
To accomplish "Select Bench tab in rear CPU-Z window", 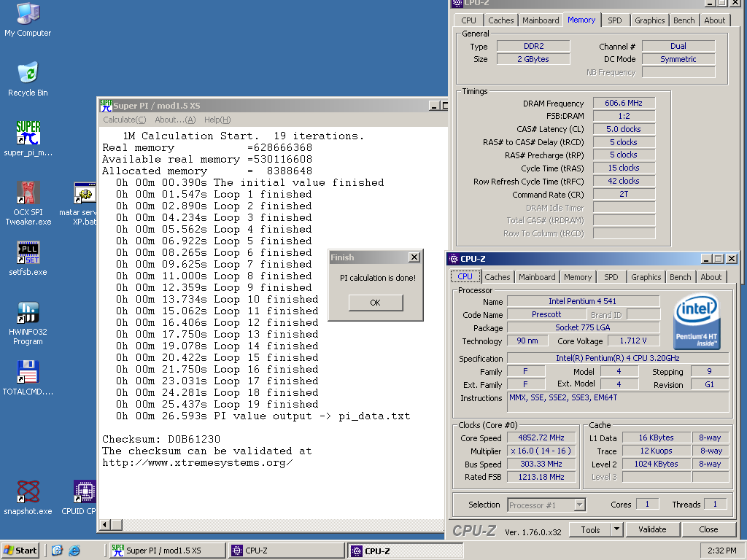I will (x=684, y=20).
